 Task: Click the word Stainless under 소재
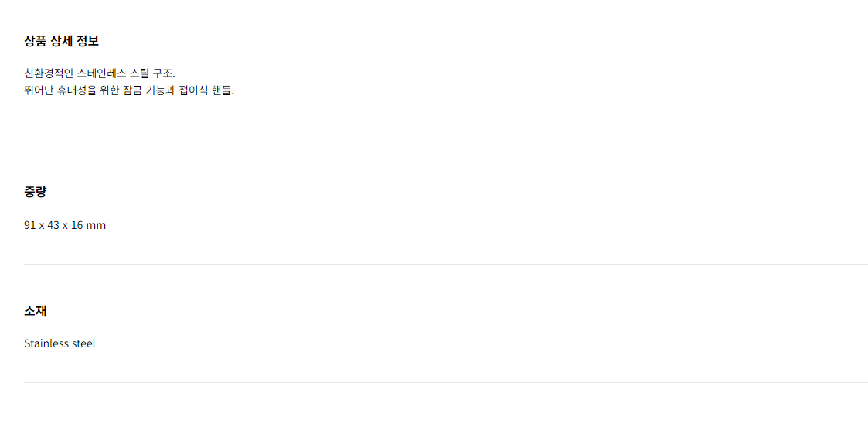point(46,343)
